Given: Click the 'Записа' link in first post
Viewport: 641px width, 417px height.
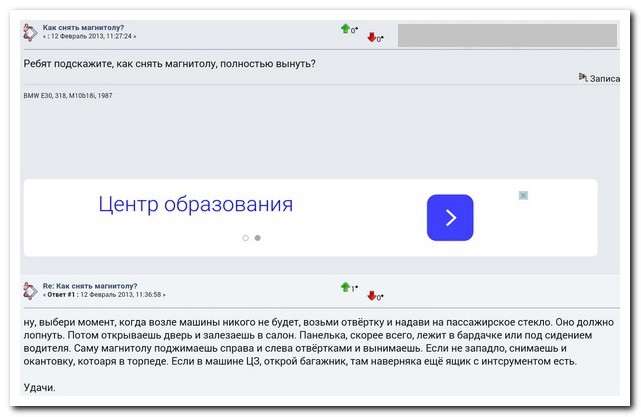Looking at the screenshot, I should point(605,78).
